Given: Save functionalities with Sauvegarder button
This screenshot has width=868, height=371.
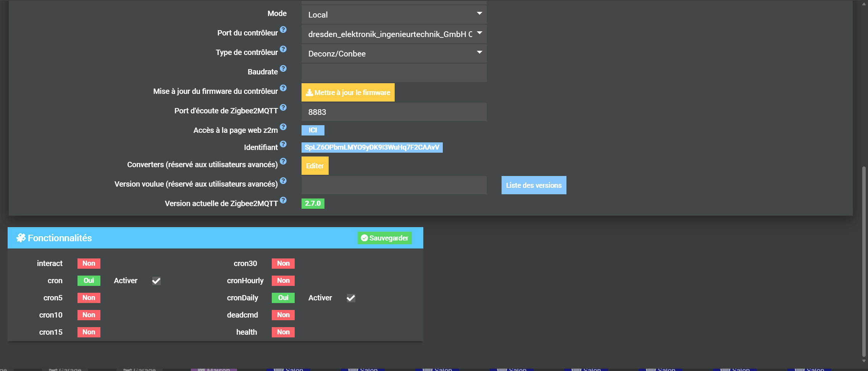Looking at the screenshot, I should [385, 238].
